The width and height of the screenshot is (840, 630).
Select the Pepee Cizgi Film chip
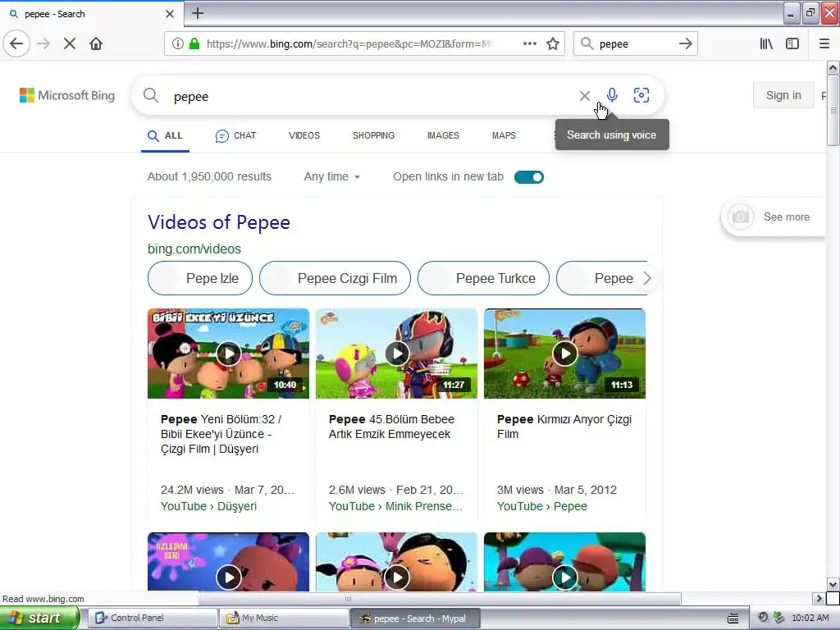pyautogui.click(x=335, y=278)
